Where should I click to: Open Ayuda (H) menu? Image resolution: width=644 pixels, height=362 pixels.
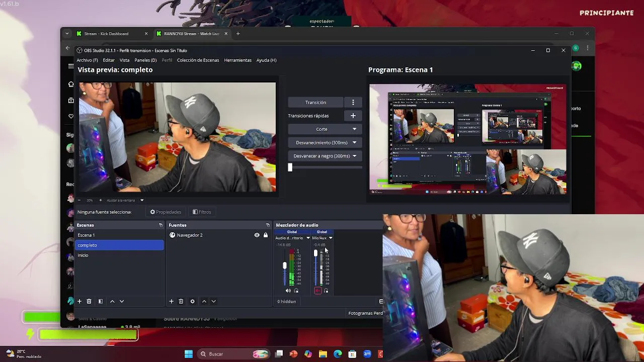point(266,60)
